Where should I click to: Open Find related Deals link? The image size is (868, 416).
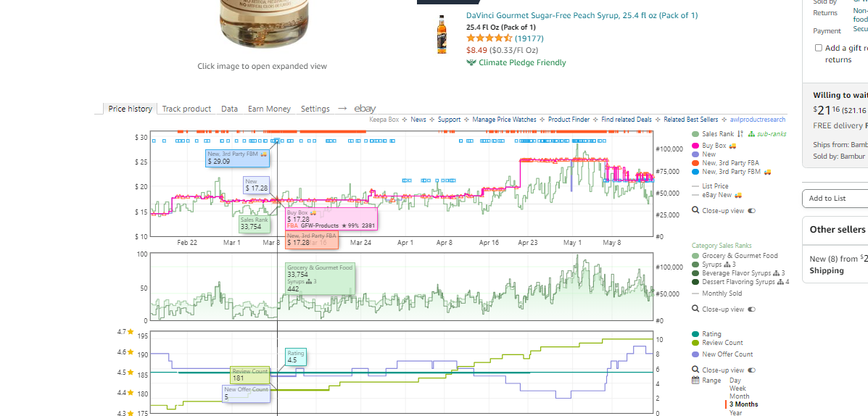click(x=627, y=120)
